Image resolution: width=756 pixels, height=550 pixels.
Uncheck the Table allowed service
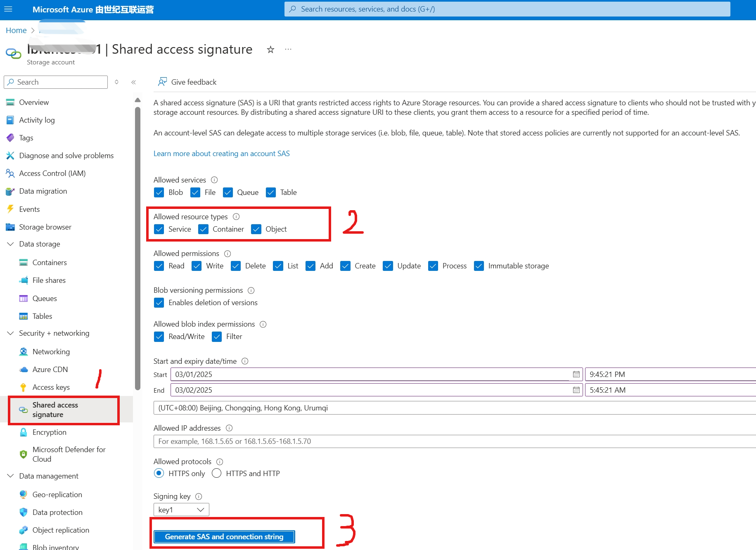point(271,192)
